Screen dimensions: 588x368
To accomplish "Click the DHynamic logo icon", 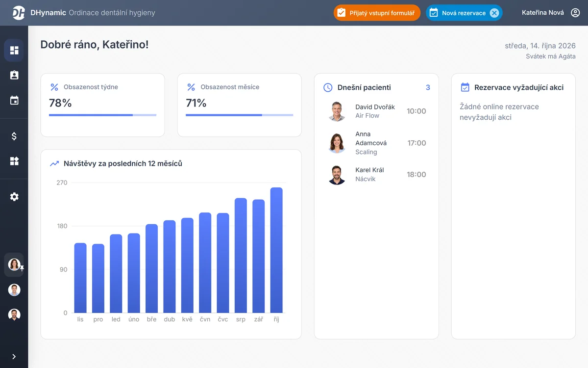I will (x=19, y=13).
